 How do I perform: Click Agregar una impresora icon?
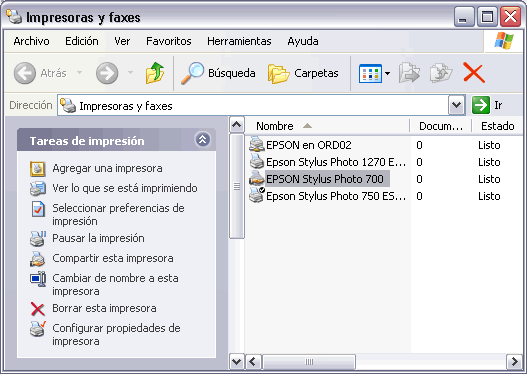[38, 169]
